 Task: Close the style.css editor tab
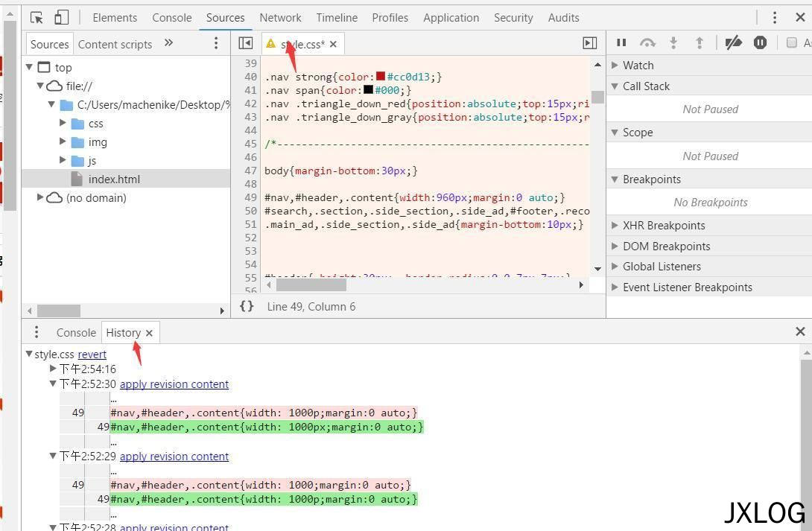click(333, 45)
